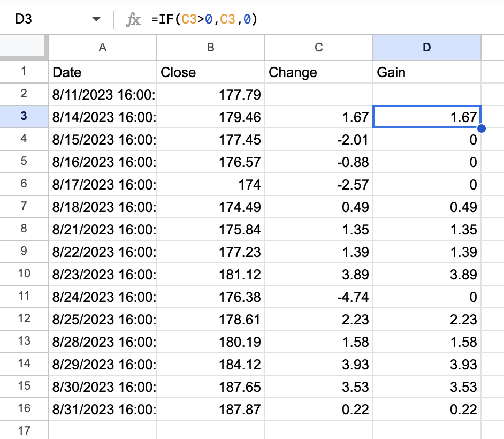The height and width of the screenshot is (439, 504).
Task: Select column B header
Action: [211, 48]
